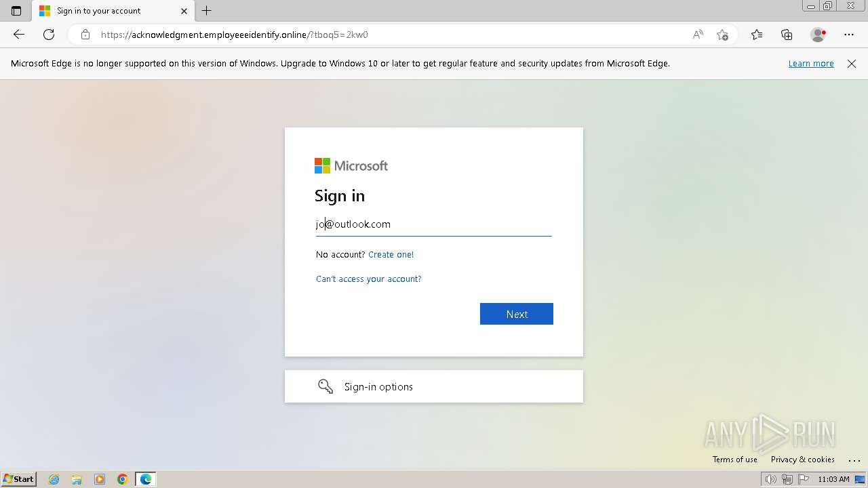Open the clock showing 11:03 AM
Viewport: 868px width, 488px height.
pyautogui.click(x=833, y=479)
